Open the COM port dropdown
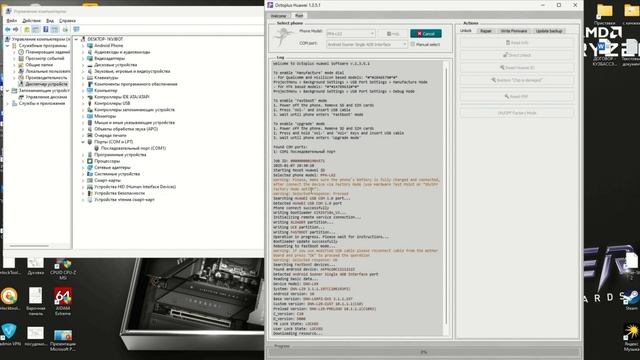The height and width of the screenshot is (360, 640). tap(367, 44)
